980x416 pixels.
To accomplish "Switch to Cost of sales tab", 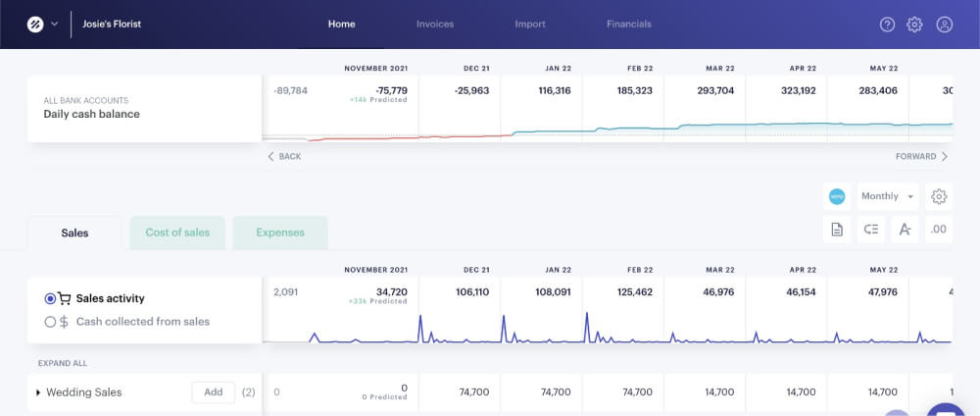I will point(177,233).
